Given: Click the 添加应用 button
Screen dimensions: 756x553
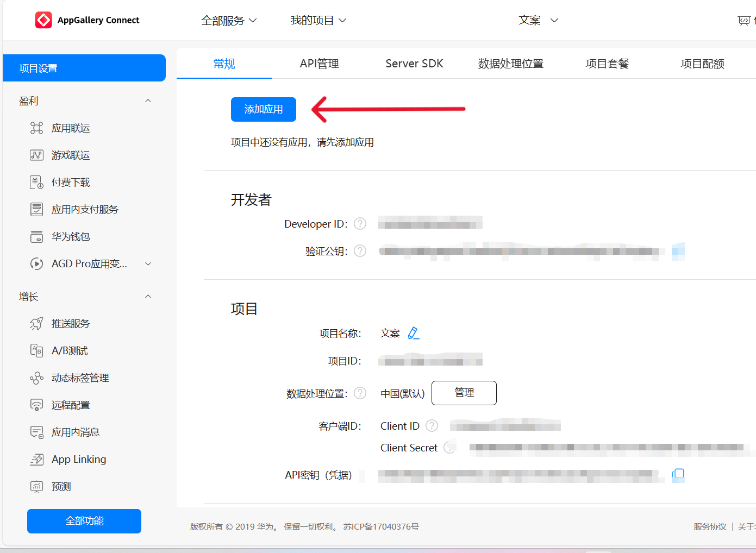Looking at the screenshot, I should point(264,109).
